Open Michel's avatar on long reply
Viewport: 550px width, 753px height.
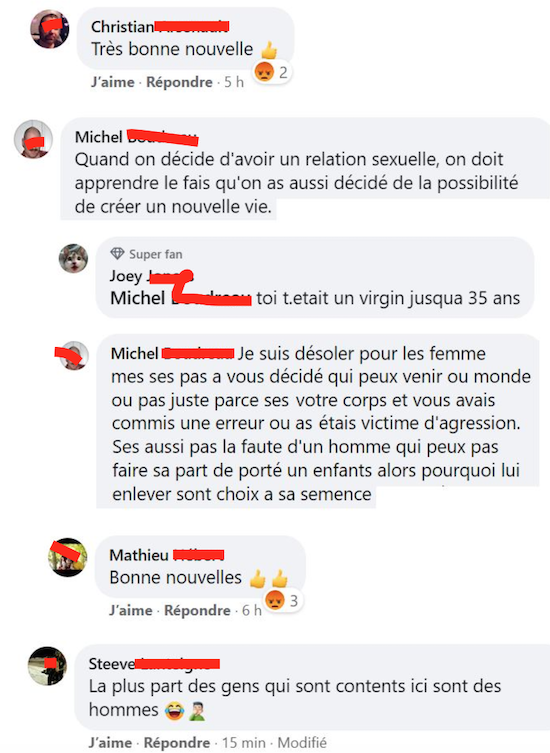(74, 355)
